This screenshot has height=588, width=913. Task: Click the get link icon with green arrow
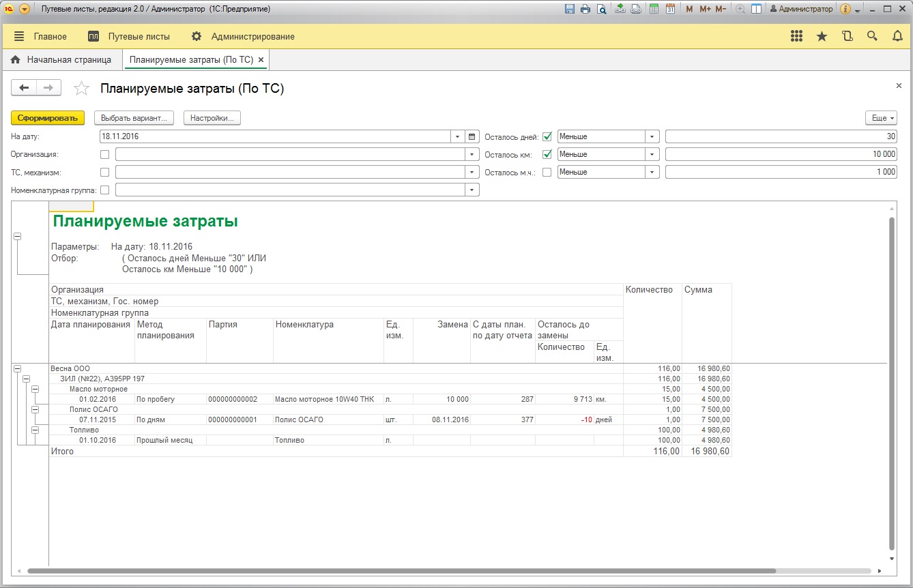pyautogui.click(x=620, y=9)
